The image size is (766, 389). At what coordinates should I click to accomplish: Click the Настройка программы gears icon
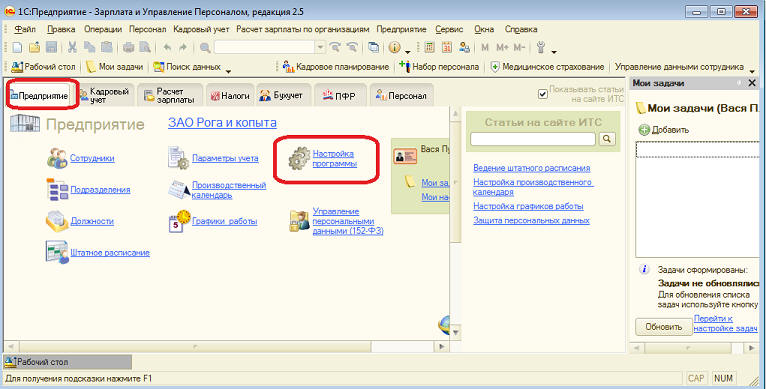pos(299,158)
